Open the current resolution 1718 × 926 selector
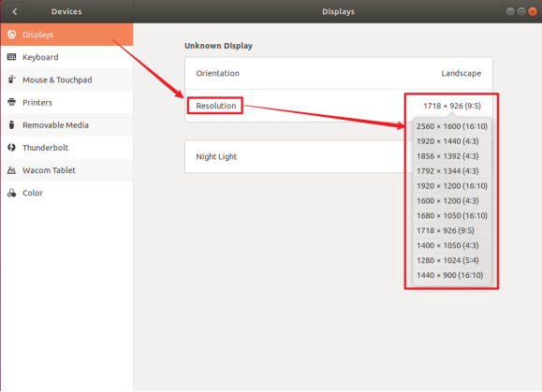Image resolution: width=542 pixels, height=392 pixels. pyautogui.click(x=452, y=106)
